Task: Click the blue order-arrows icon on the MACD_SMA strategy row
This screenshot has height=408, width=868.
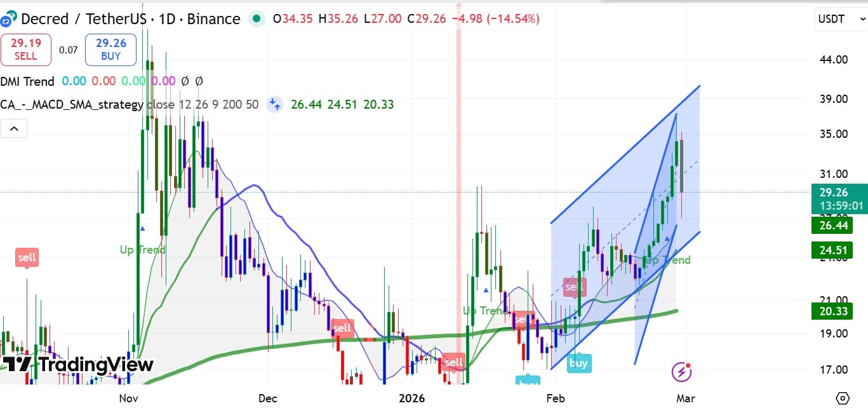Action: (274, 105)
